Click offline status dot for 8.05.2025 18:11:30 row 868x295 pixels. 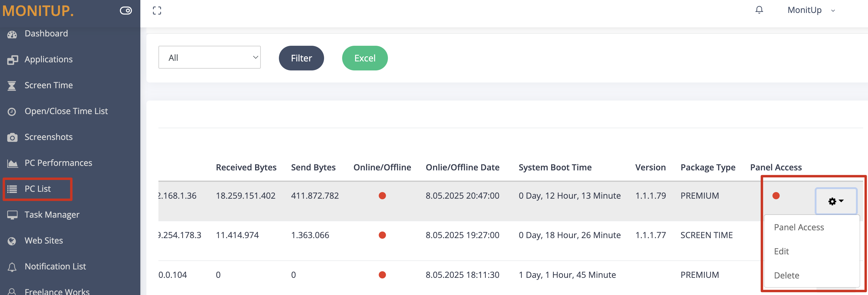click(x=382, y=275)
